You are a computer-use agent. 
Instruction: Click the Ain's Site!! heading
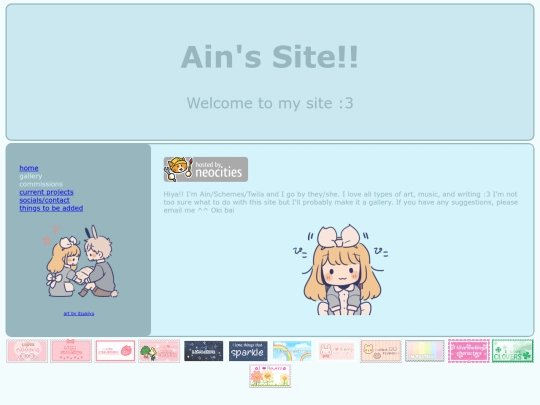point(270,57)
